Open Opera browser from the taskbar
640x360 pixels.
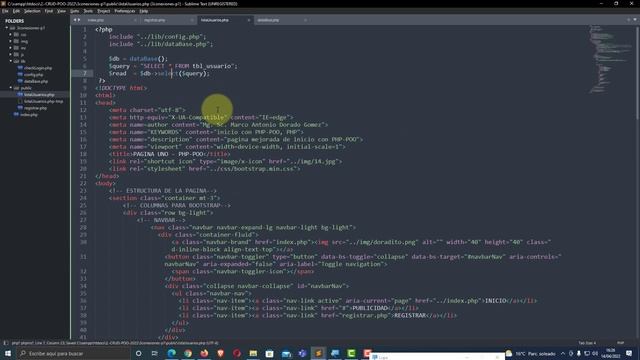tap(237, 353)
